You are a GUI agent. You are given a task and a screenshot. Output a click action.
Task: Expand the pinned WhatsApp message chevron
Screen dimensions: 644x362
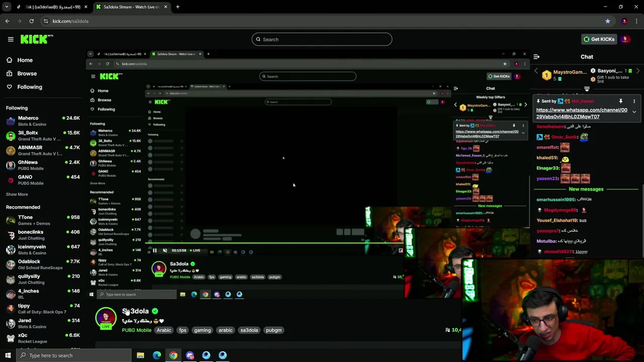coord(634,112)
